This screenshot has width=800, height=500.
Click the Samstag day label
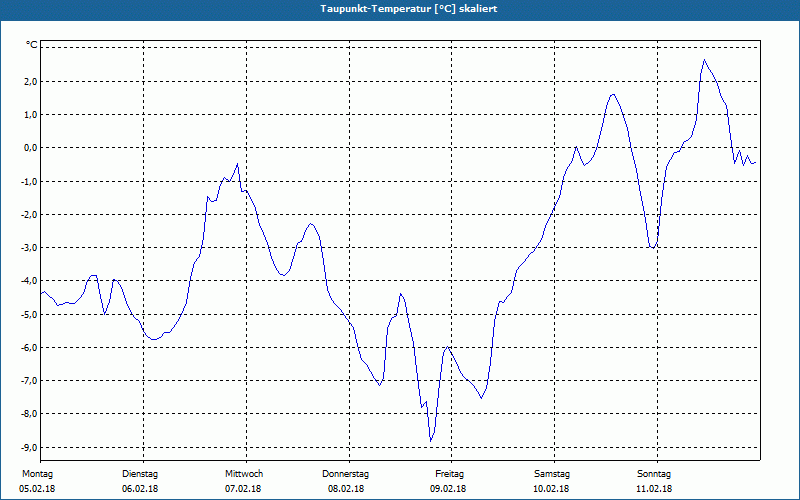click(552, 474)
